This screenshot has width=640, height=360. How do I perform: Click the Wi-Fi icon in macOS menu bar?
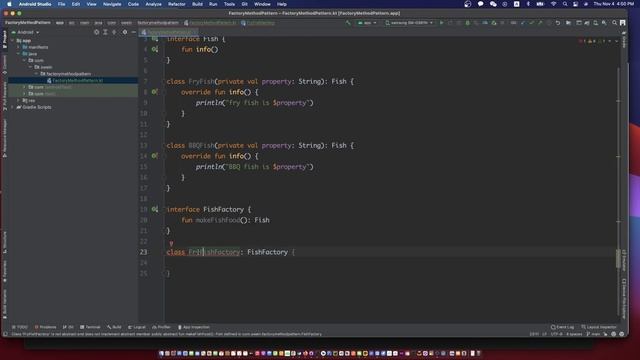[553, 4]
